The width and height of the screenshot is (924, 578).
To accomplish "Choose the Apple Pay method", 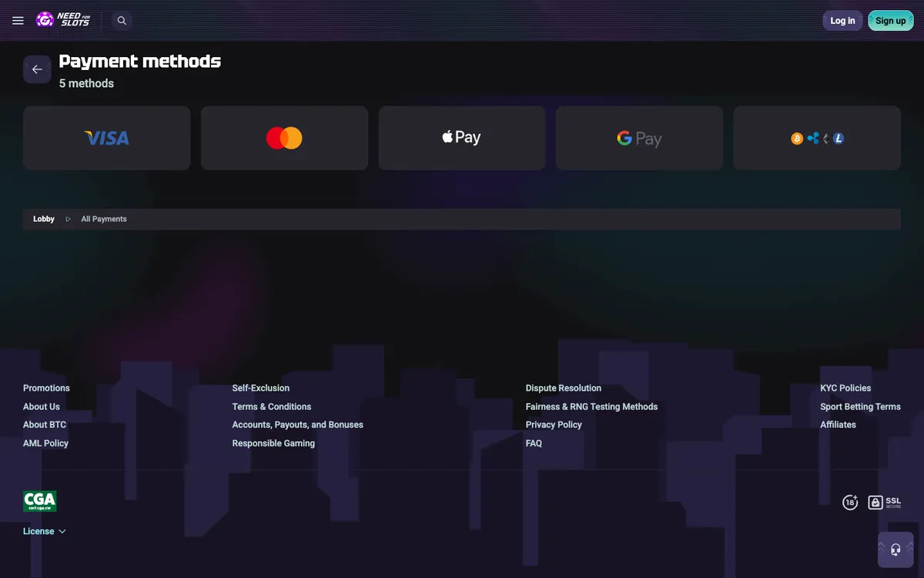I will point(462,138).
